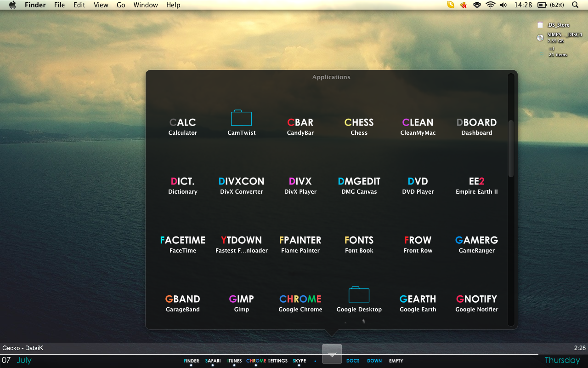Click the 14:28 clock in menu bar

click(x=523, y=5)
